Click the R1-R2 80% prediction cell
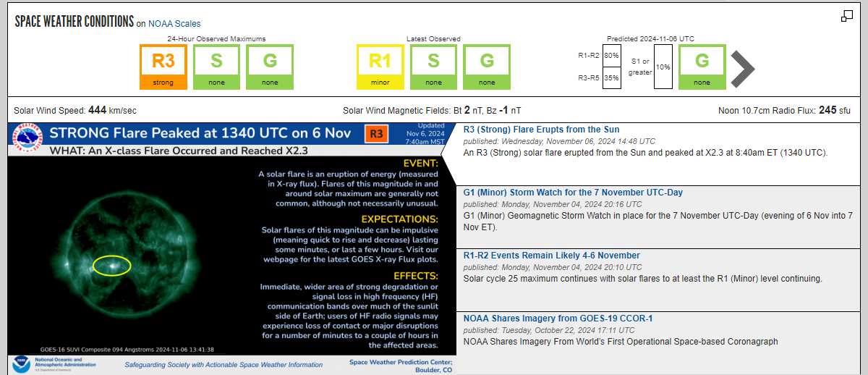868x375 pixels. click(611, 55)
